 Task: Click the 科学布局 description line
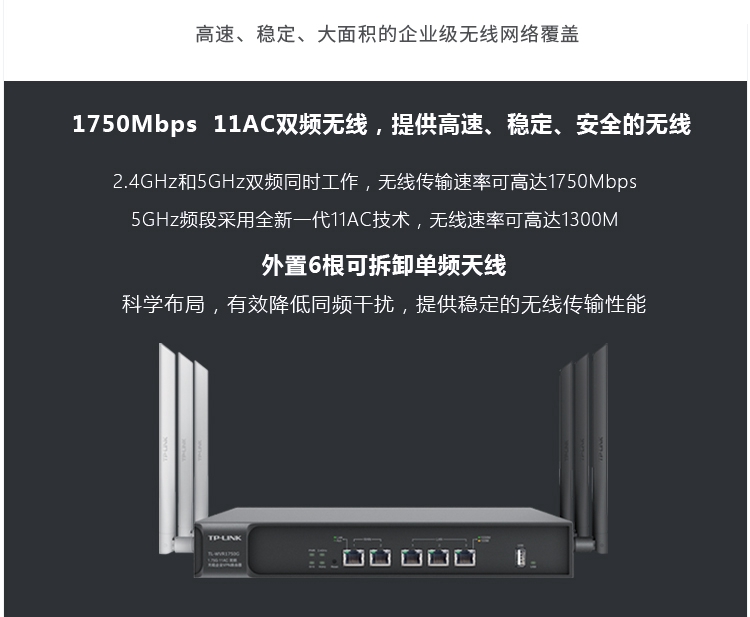tap(384, 304)
